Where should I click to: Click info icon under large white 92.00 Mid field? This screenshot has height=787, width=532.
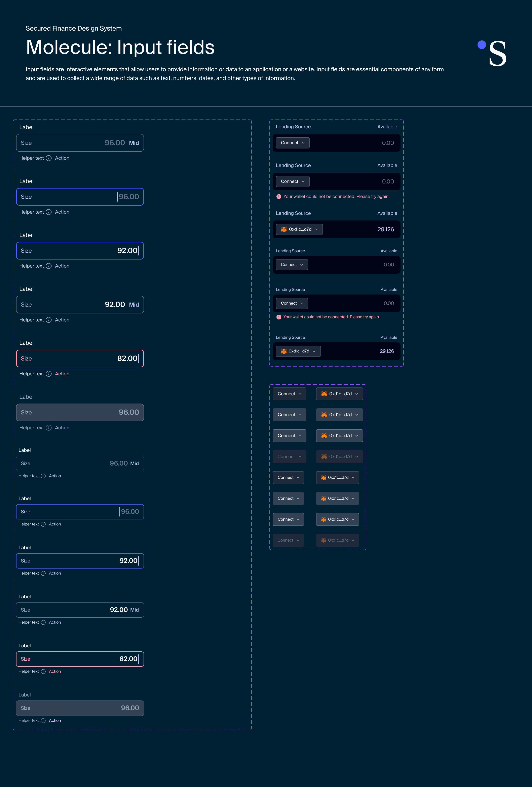pos(49,320)
